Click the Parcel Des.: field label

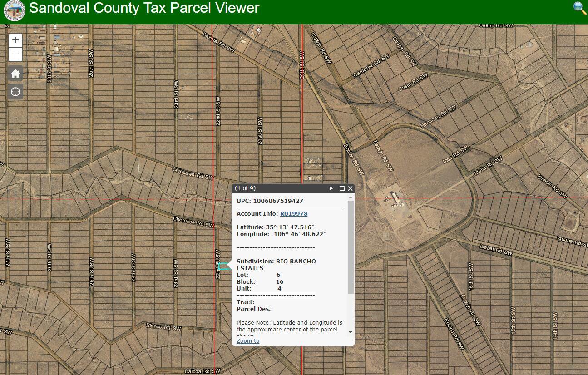(255, 309)
